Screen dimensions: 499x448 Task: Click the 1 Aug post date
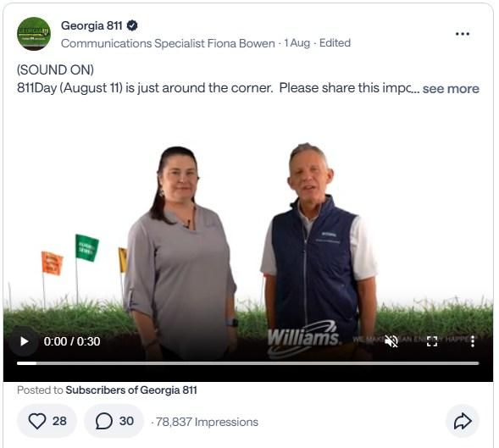[x=297, y=43]
